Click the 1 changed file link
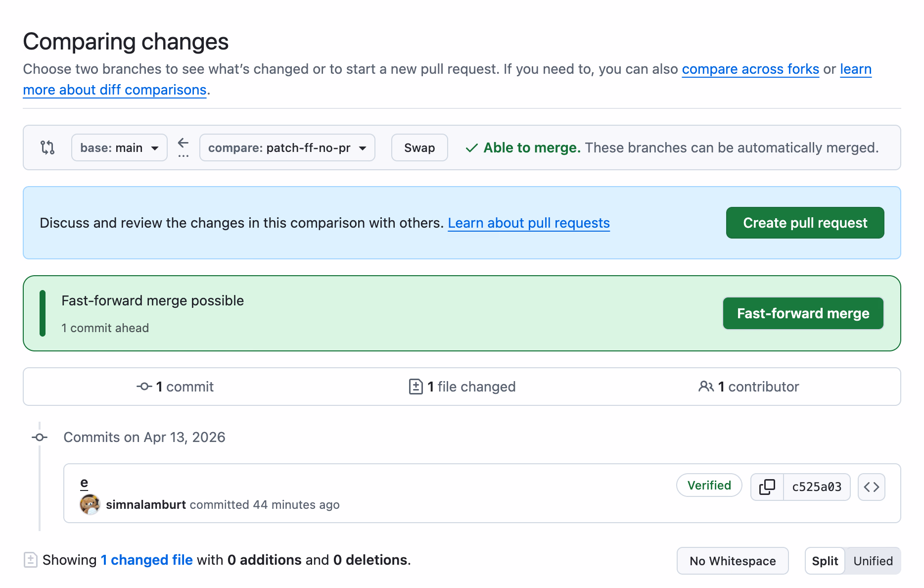This screenshot has height=588, width=924. [x=147, y=560]
